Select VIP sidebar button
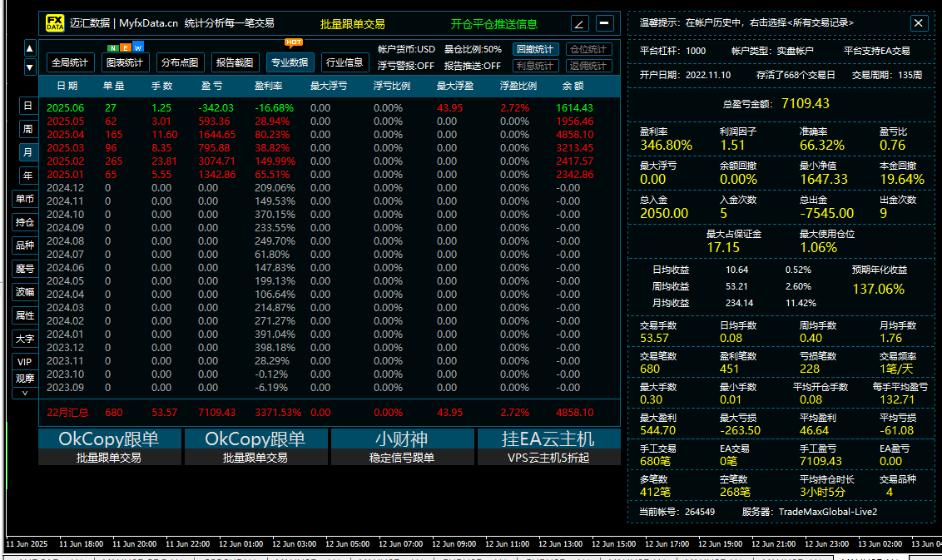The height and width of the screenshot is (560, 942). tap(25, 362)
